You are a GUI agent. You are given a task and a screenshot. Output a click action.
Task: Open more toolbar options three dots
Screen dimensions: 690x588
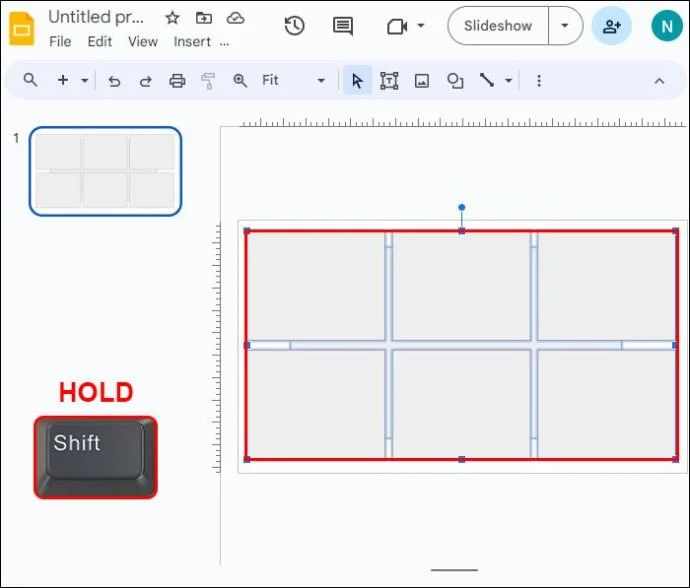click(539, 81)
